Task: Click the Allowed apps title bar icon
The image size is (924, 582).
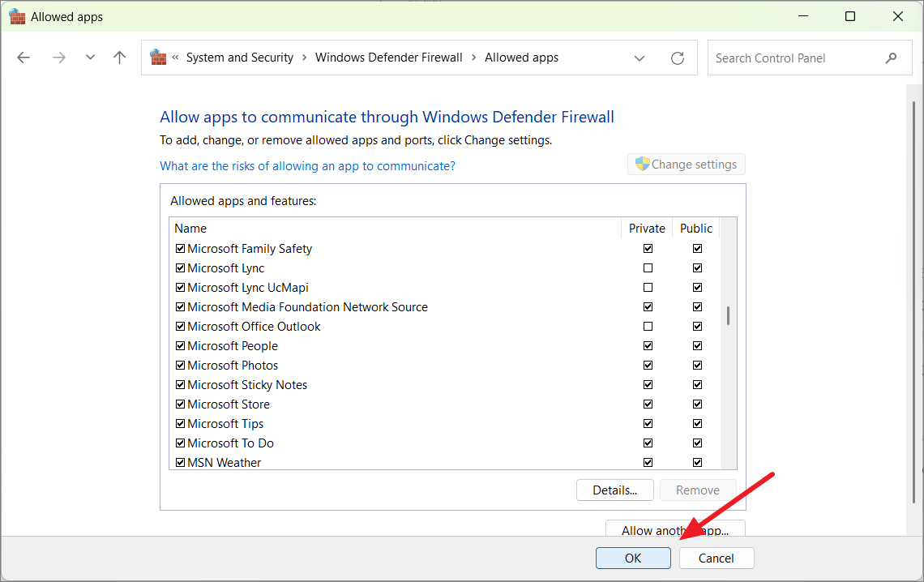Action: 17,16
